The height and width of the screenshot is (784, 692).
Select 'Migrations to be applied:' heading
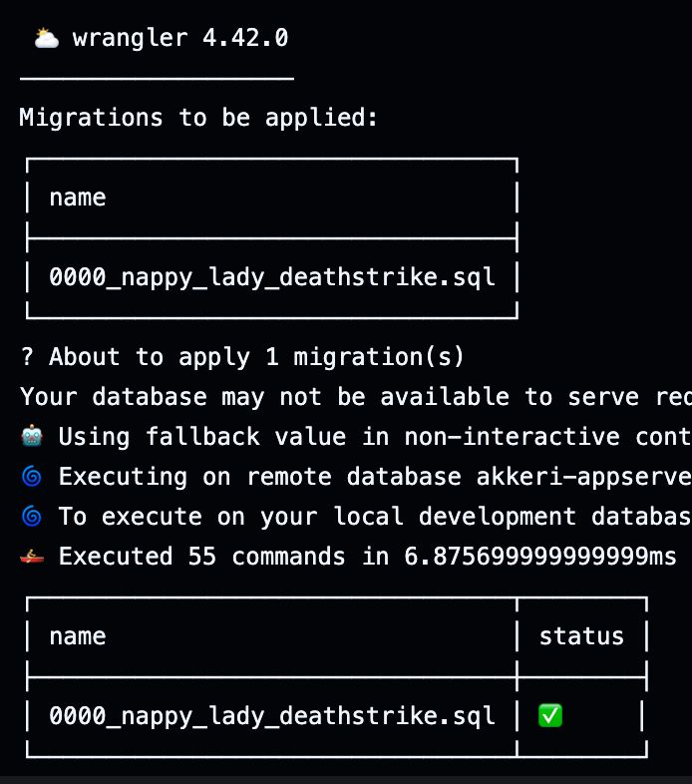(x=198, y=118)
